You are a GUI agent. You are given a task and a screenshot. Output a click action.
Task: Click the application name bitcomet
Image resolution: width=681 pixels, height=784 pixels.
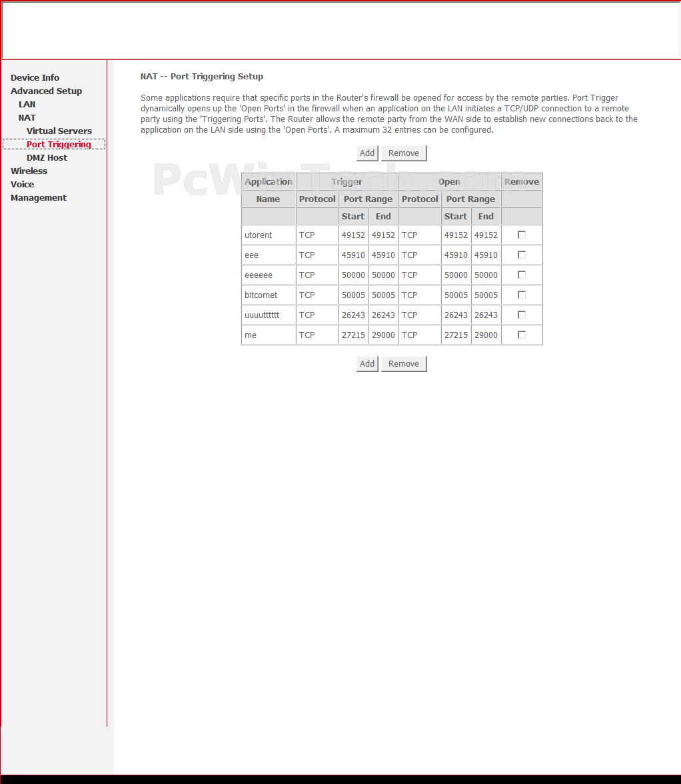261,295
